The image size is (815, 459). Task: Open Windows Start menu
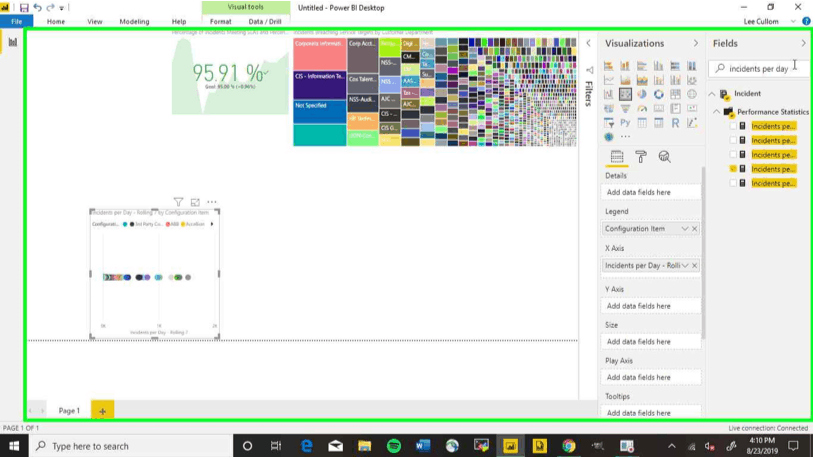point(14,446)
